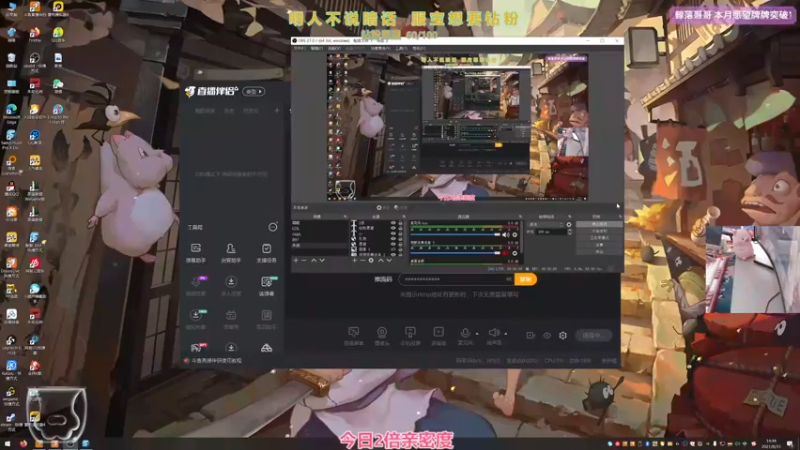
Task: Open the OBS 帮助 menu
Action: pos(419,48)
